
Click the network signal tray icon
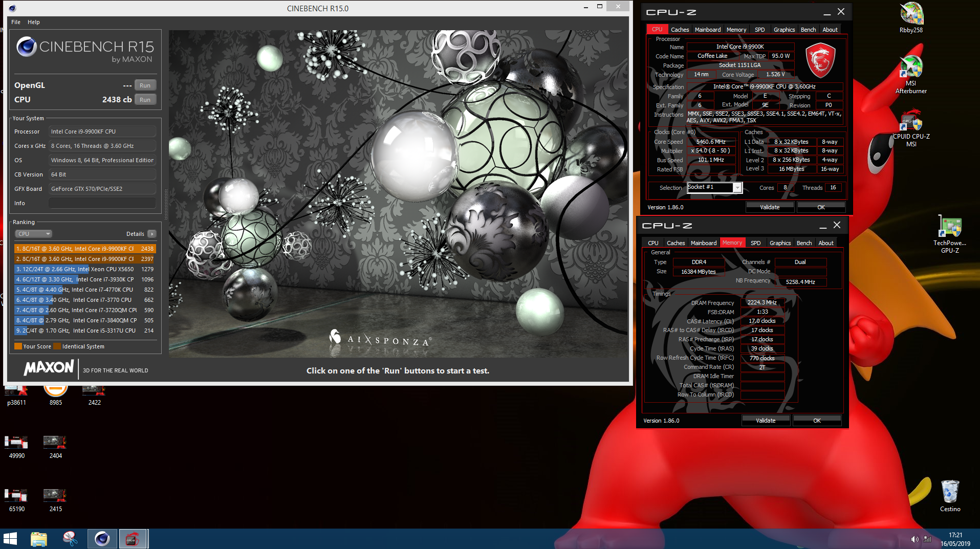coord(927,539)
